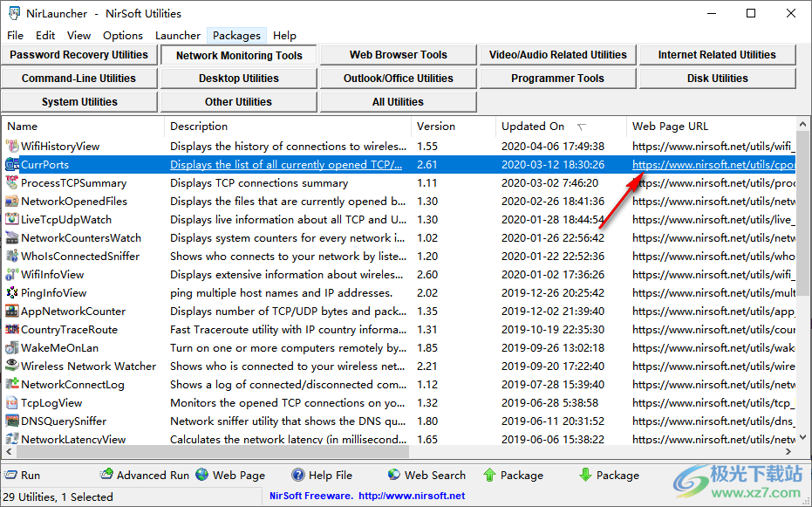
Task: Switch to Command-Line Utilities group
Action: 78,79
